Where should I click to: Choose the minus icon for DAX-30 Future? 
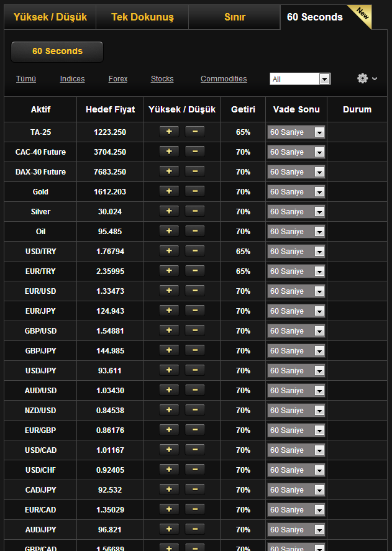click(194, 171)
